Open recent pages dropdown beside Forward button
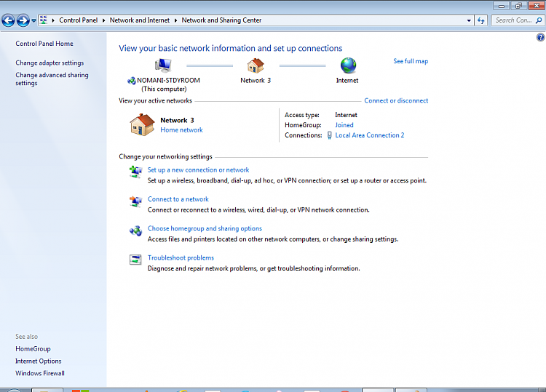 33,20
